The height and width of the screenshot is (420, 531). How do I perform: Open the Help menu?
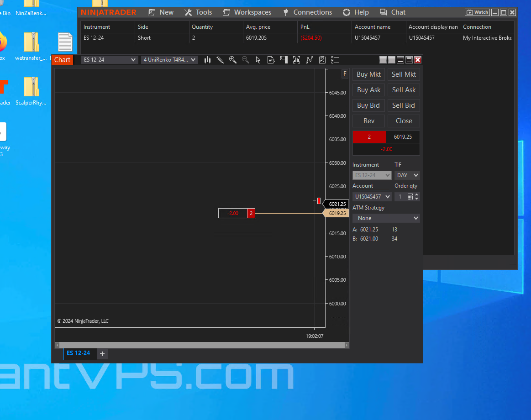(x=356, y=12)
